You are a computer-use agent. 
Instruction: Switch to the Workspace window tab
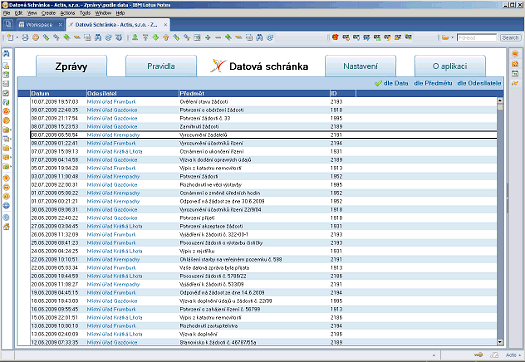point(40,25)
